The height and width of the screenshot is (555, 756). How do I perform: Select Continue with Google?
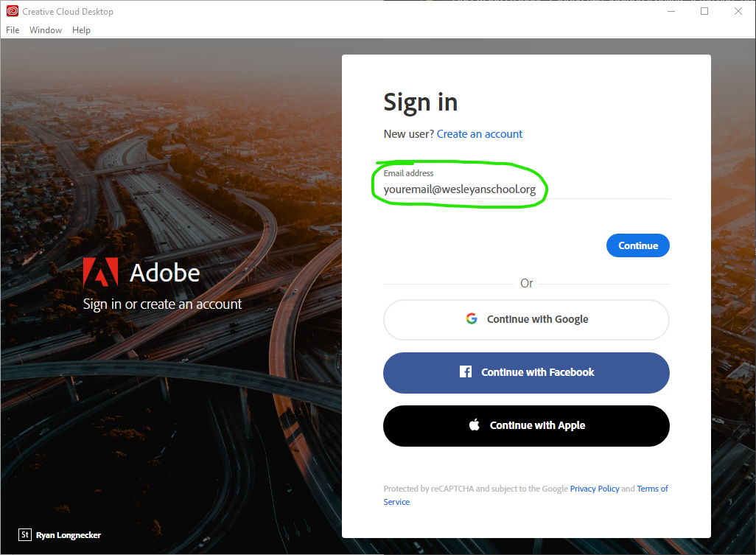526,318
